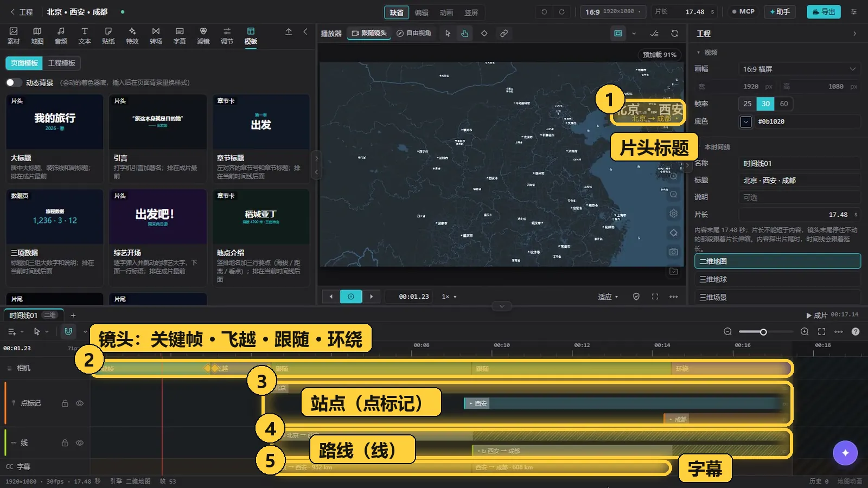Expand the dropdown arrow beside frame icon
The width and height of the screenshot is (868, 488).
pyautogui.click(x=634, y=33)
